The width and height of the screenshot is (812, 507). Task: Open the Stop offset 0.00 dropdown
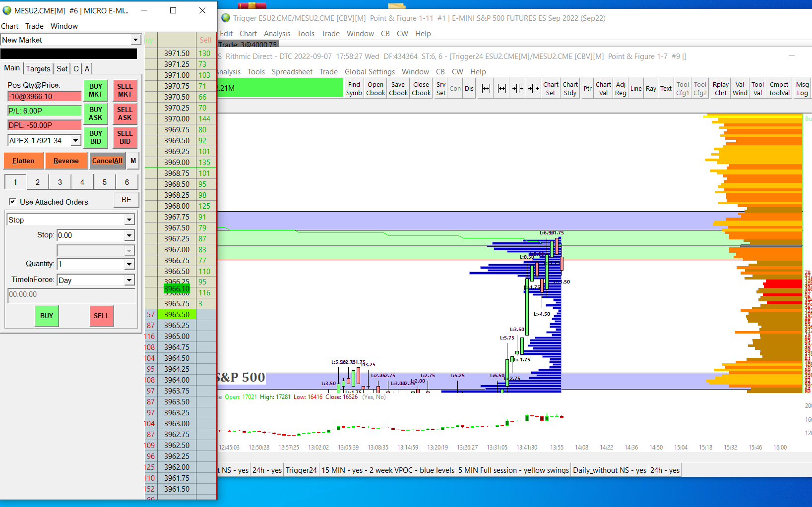(x=129, y=235)
